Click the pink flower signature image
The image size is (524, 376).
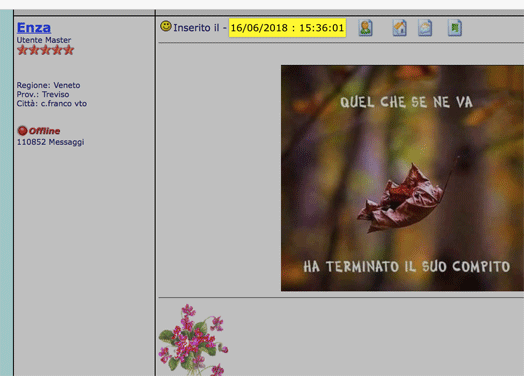[x=193, y=340]
